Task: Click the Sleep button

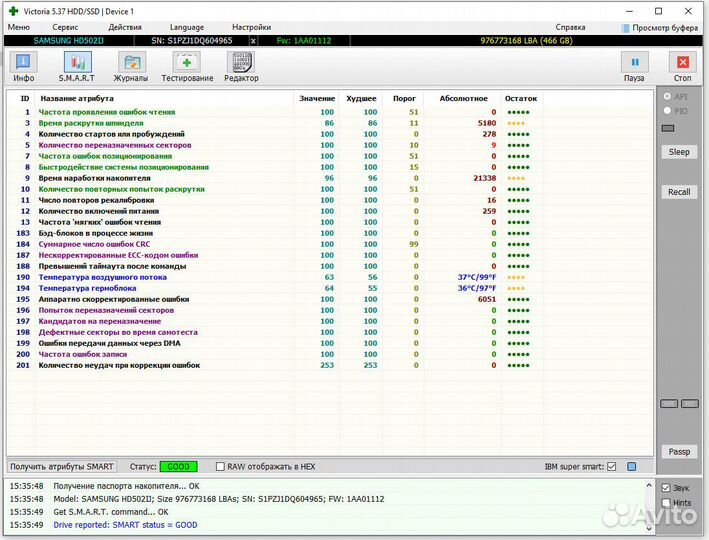Action: coord(679,152)
